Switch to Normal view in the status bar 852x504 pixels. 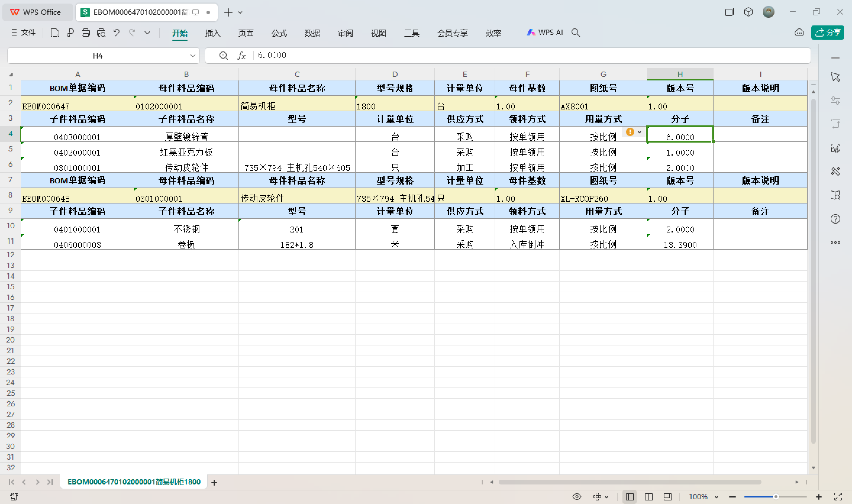[x=630, y=497]
